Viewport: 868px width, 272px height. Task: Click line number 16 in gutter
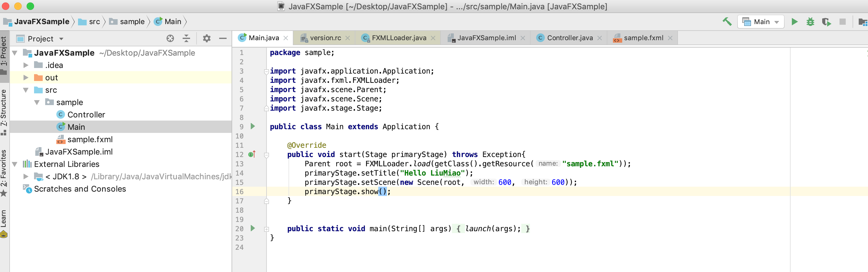tap(239, 192)
